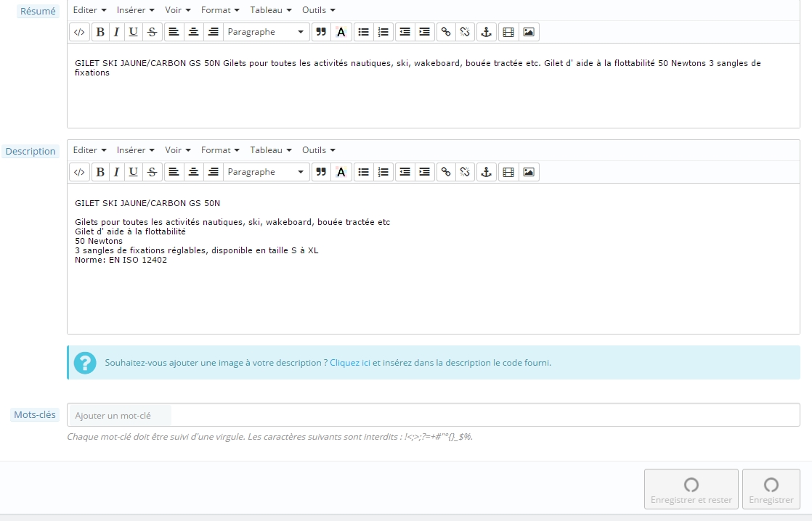Insert video media in Résumé editor
812x521 pixels.
point(508,32)
